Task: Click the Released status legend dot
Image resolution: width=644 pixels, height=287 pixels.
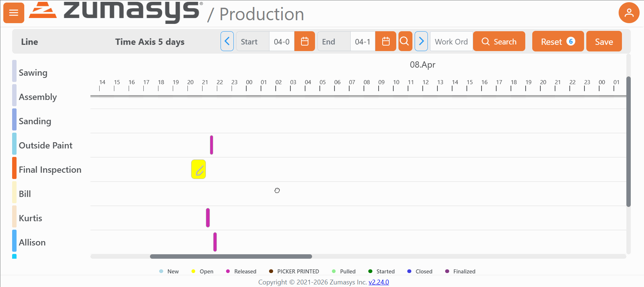Action: coord(228,272)
